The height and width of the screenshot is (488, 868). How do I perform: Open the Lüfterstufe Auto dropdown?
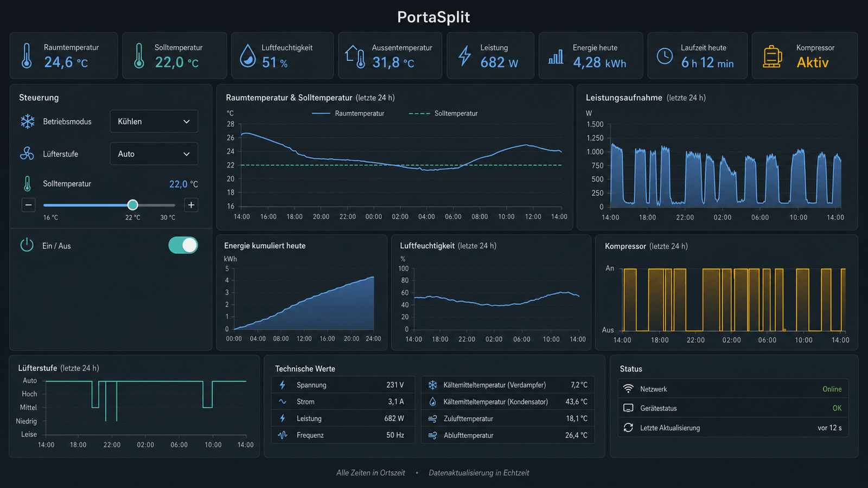point(154,154)
